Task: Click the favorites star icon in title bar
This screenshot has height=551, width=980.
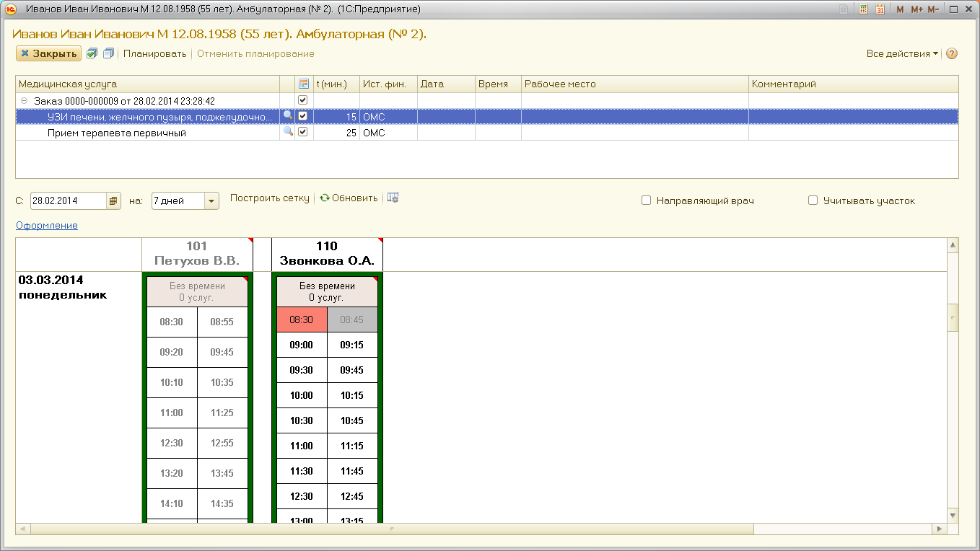Action: 844,9
